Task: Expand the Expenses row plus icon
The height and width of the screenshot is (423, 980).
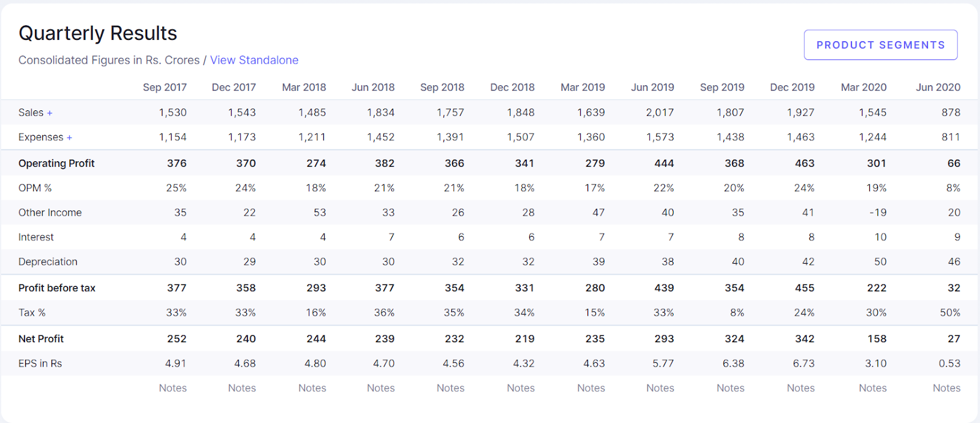Action: tap(69, 138)
